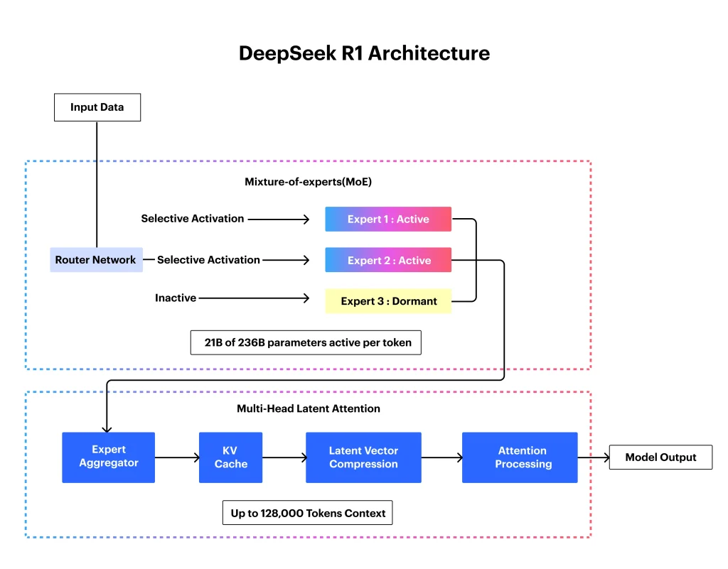Click the Up to 128,000 Tokens Context box
Image resolution: width=728 pixels, height=569 pixels.
[307, 513]
